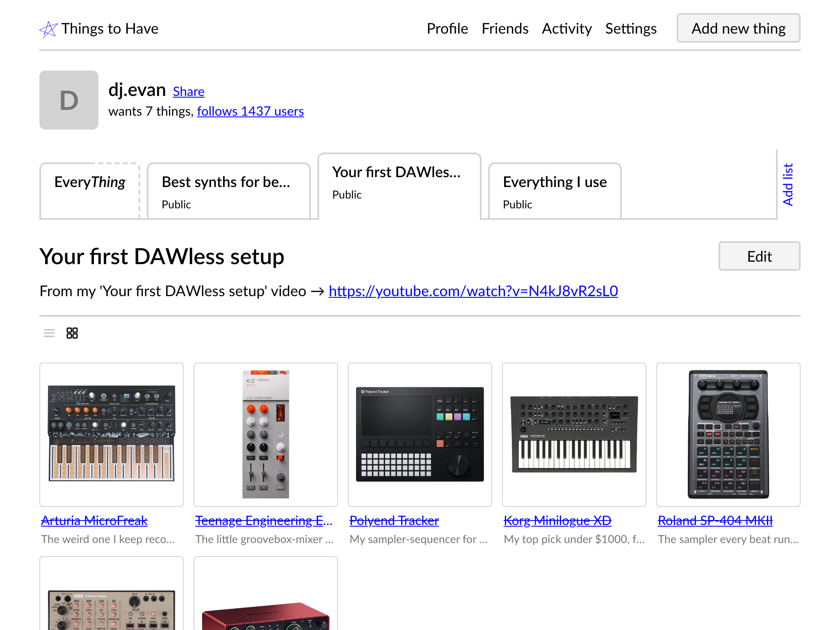
Task: Open Settings from top navigation
Action: [x=631, y=29]
